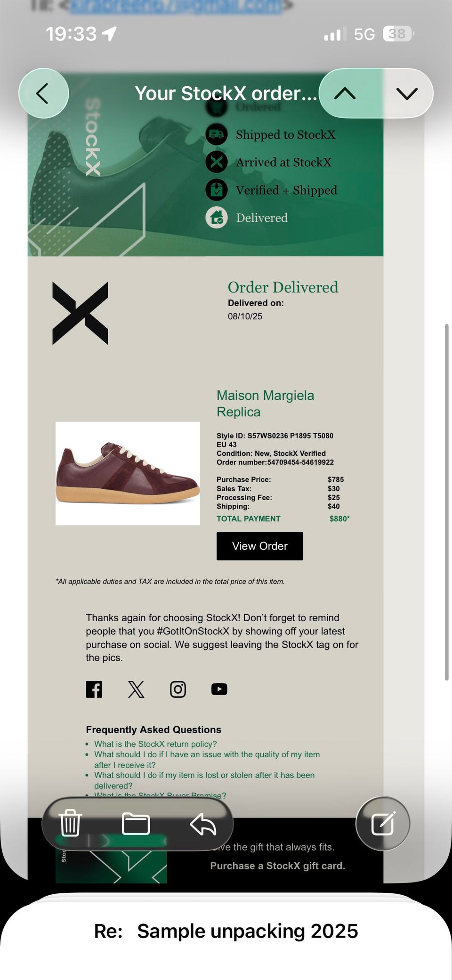The height and width of the screenshot is (980, 452).
Task: Open the move-to-folder icon
Action: pos(136,824)
